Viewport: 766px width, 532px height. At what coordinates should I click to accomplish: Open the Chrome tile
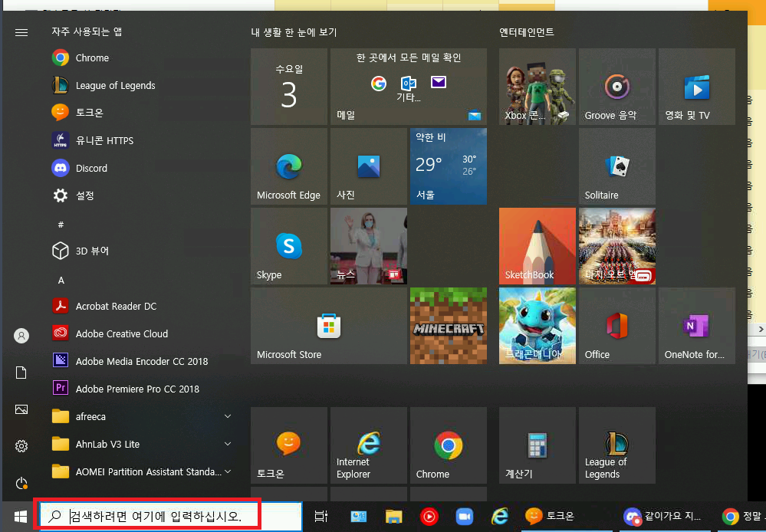coord(449,445)
